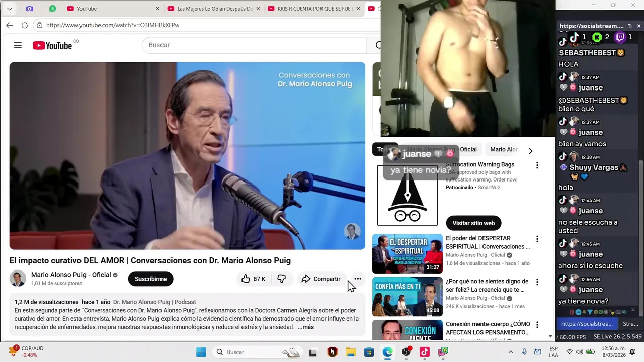The height and width of the screenshot is (362, 644).
Task: Open options for 'Suffocation Warning Bags' ad
Action: [537, 165]
